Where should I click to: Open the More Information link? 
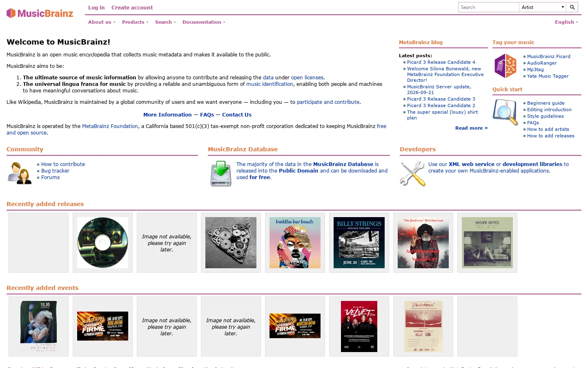point(167,115)
